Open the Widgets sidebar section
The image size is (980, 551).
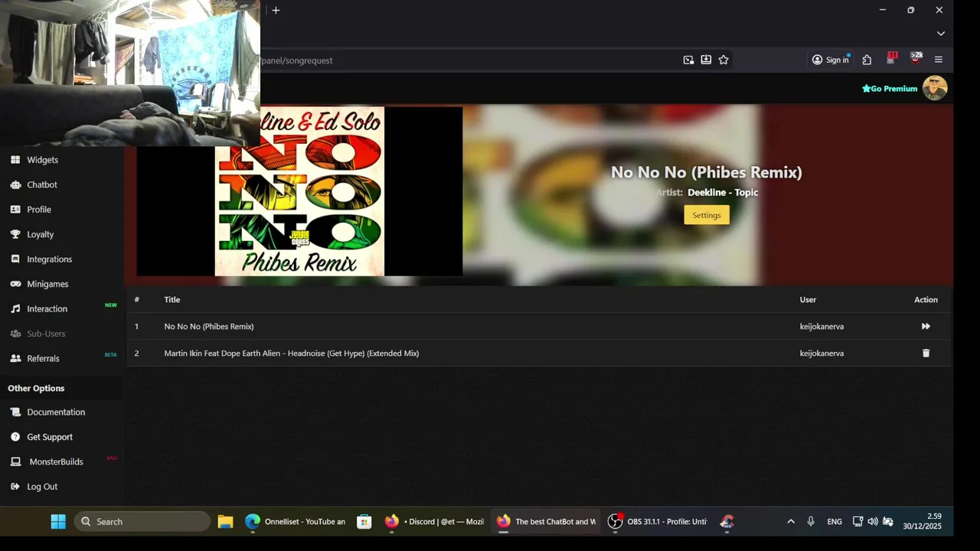(42, 160)
